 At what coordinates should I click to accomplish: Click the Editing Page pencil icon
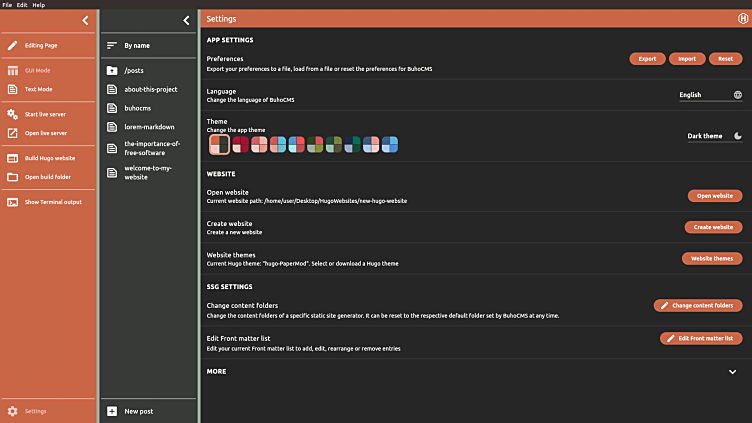pos(12,45)
